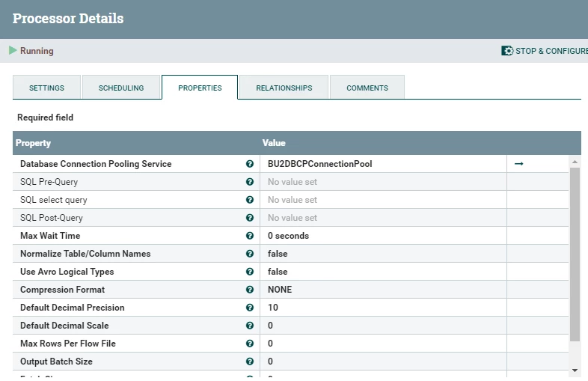Viewport: 588px width, 381px height.
Task: Click help icon for SQL select query
Action: [250, 200]
